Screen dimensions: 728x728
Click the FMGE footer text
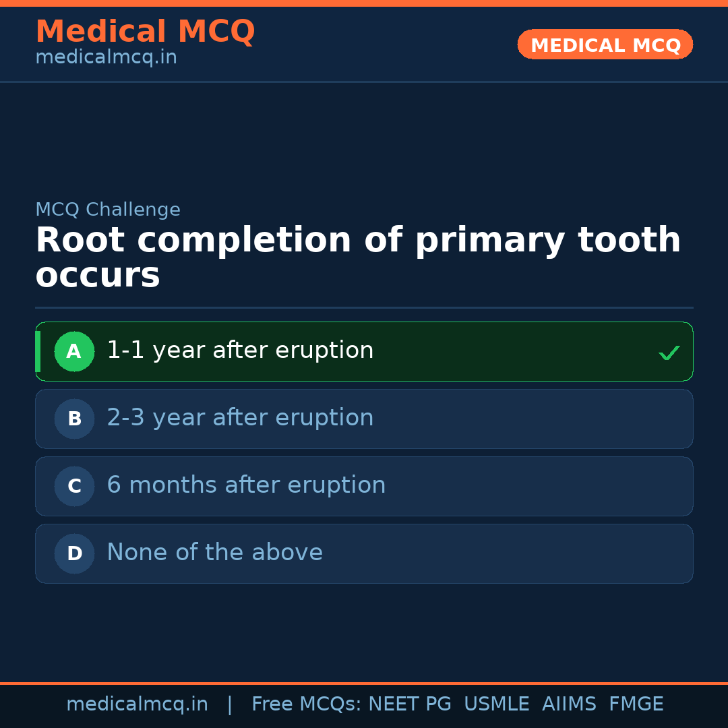636,704
